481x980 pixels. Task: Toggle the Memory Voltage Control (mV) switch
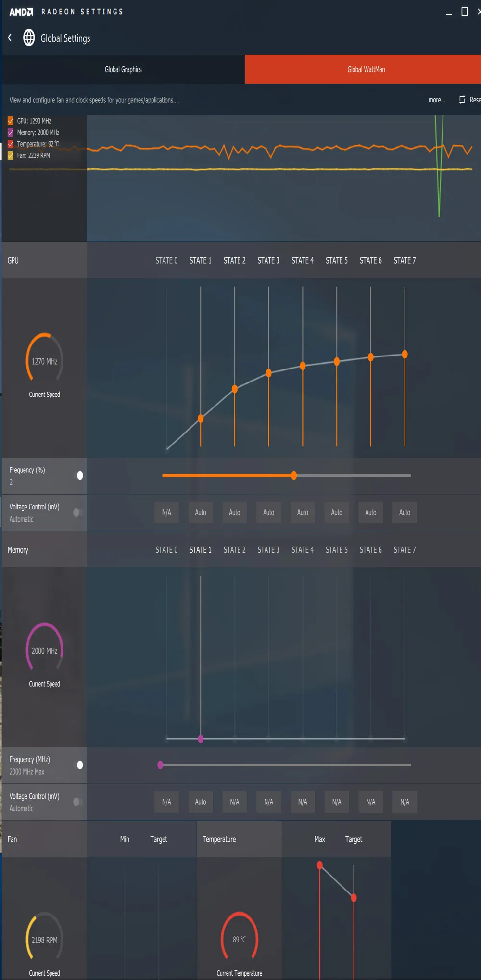tap(78, 802)
